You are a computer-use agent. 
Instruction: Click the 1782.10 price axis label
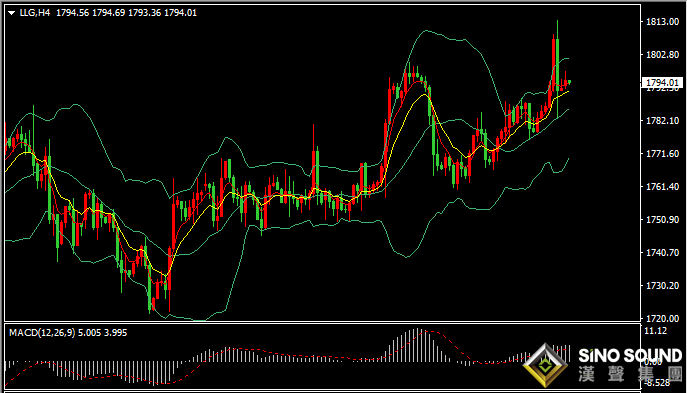(x=662, y=120)
